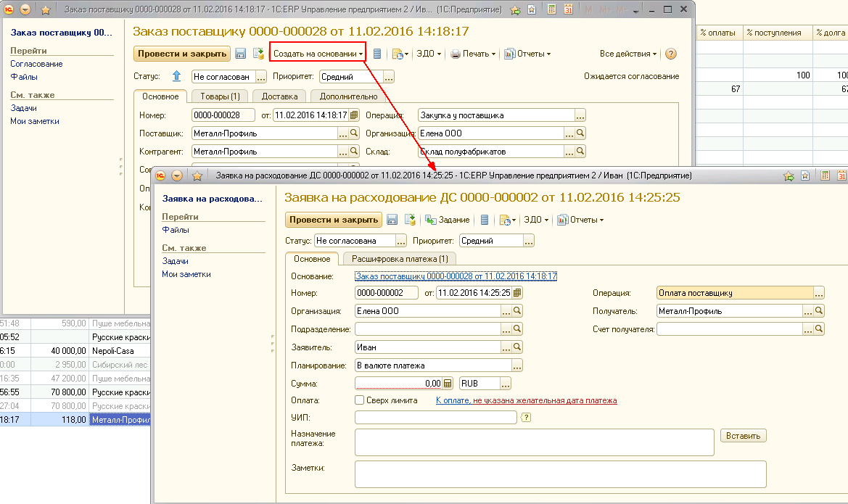Click favorites star in Заказ поставщику title bar
The width and height of the screenshot is (848, 504).
(46, 9)
